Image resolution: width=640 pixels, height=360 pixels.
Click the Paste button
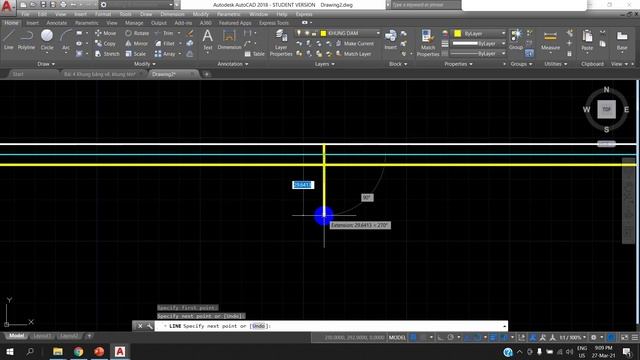click(x=587, y=40)
